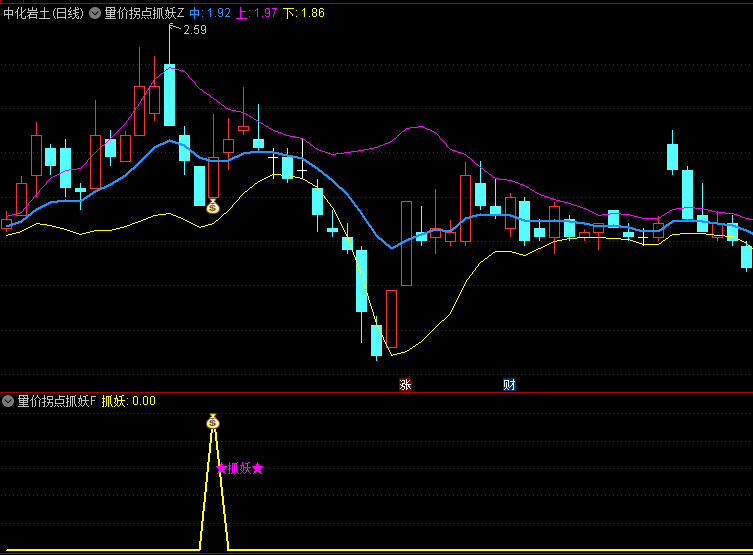Click the money bag icon on the main candlestick chart
The height and width of the screenshot is (555, 753).
click(x=212, y=207)
